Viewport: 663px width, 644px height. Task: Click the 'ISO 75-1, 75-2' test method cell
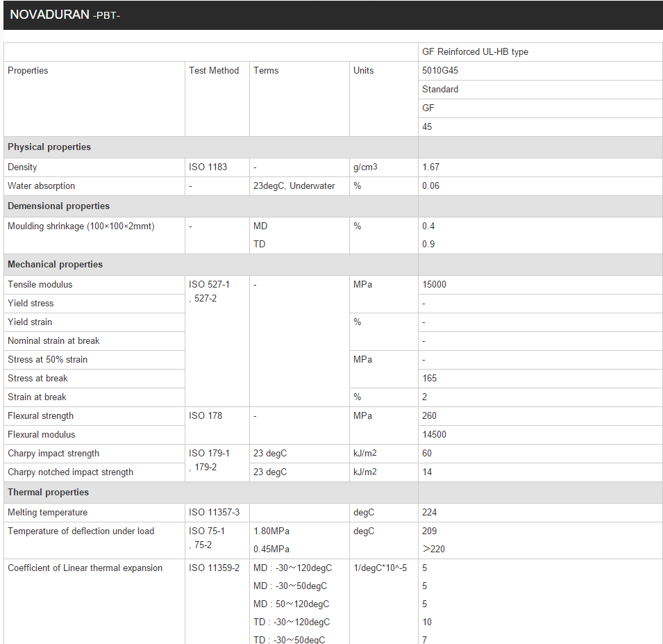point(217,540)
